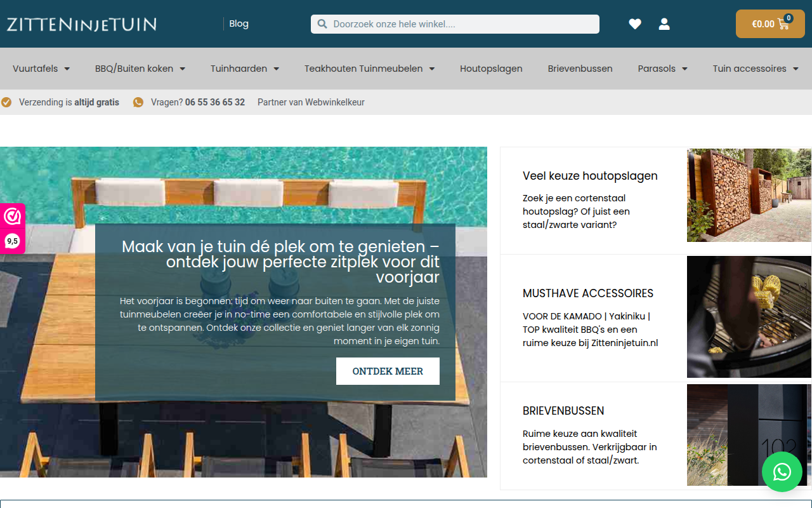Expand the Vuurtafels dropdown arrow
This screenshot has height=508, width=812.
pyautogui.click(x=67, y=69)
